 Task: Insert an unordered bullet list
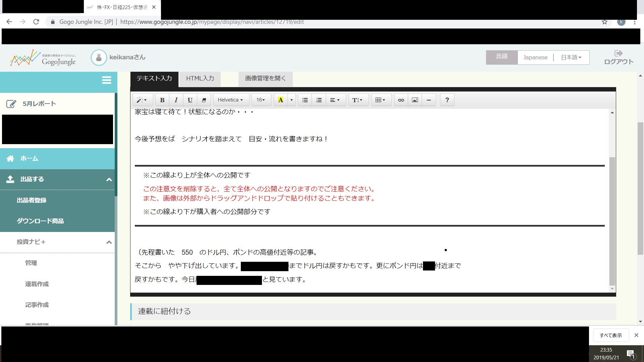tap(305, 100)
